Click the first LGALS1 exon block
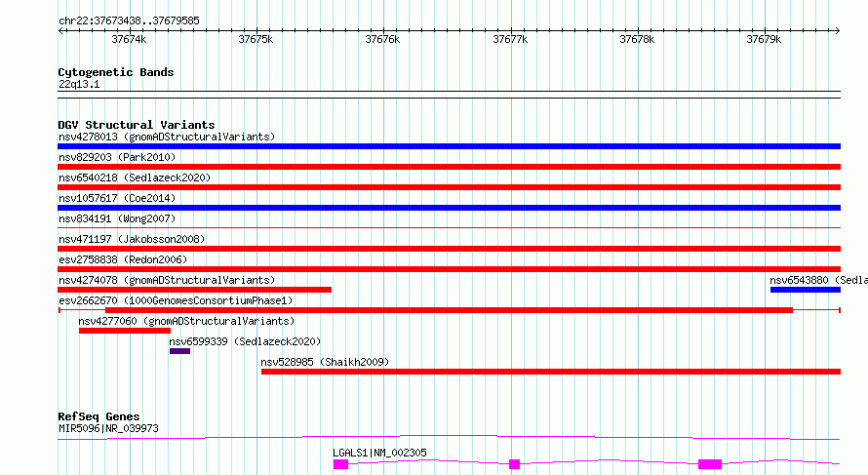The image size is (868, 475). coord(340,464)
